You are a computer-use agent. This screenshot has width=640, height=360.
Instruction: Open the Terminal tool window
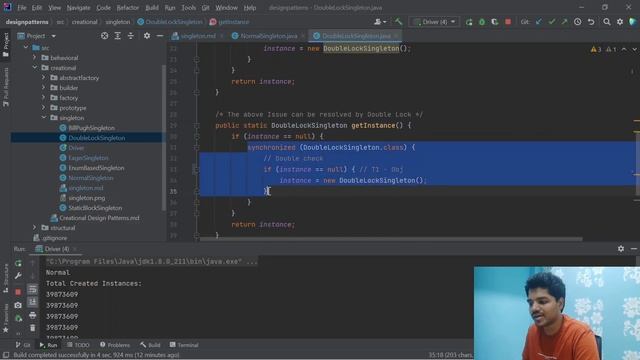tap(184, 345)
